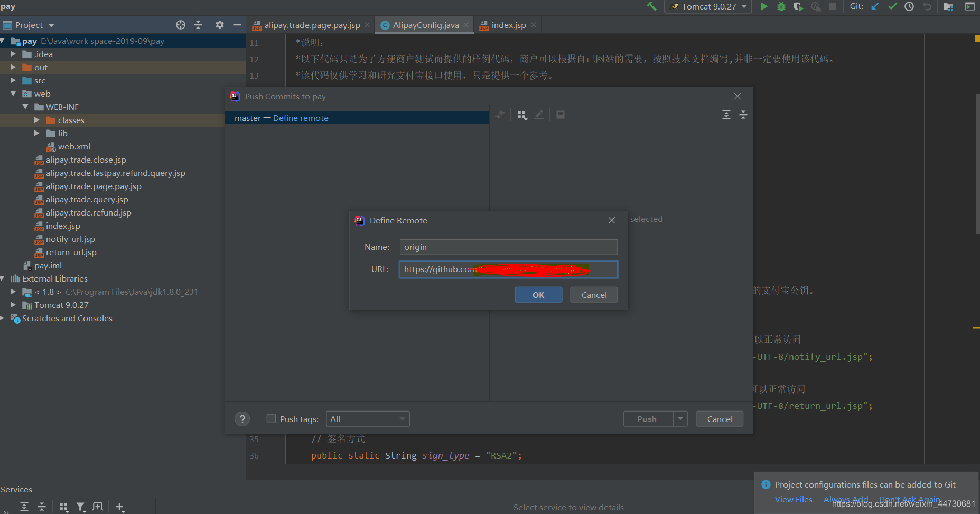Click the group services icon
Viewport: 980px width, 514px height.
(63, 507)
